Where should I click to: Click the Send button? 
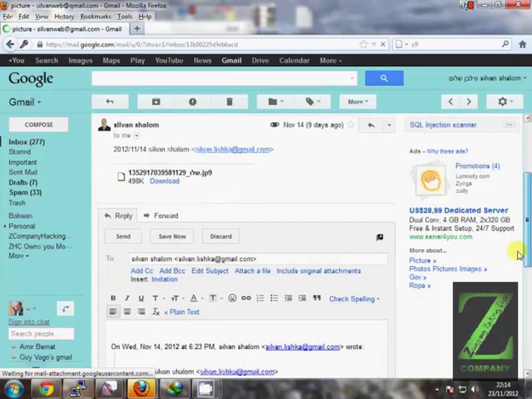point(123,237)
